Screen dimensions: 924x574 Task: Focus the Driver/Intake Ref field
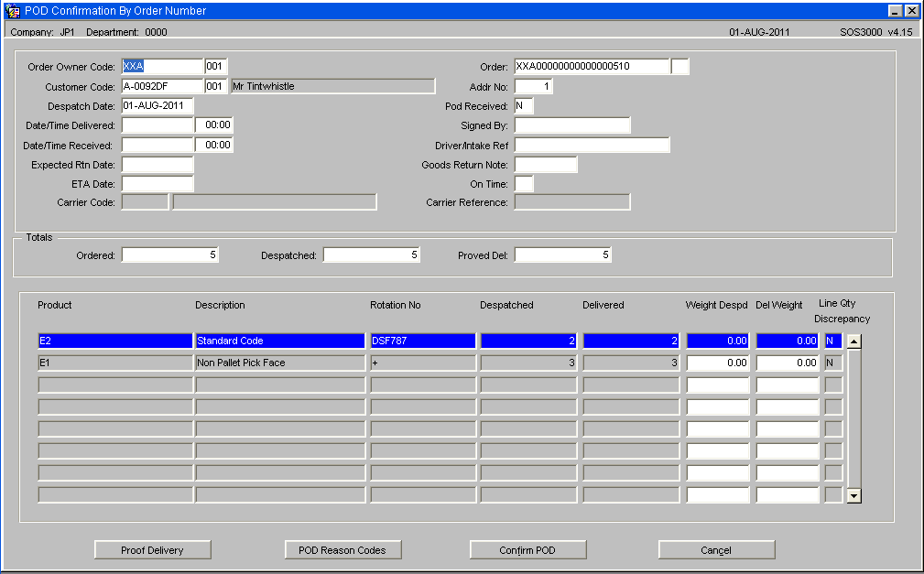pyautogui.click(x=592, y=145)
